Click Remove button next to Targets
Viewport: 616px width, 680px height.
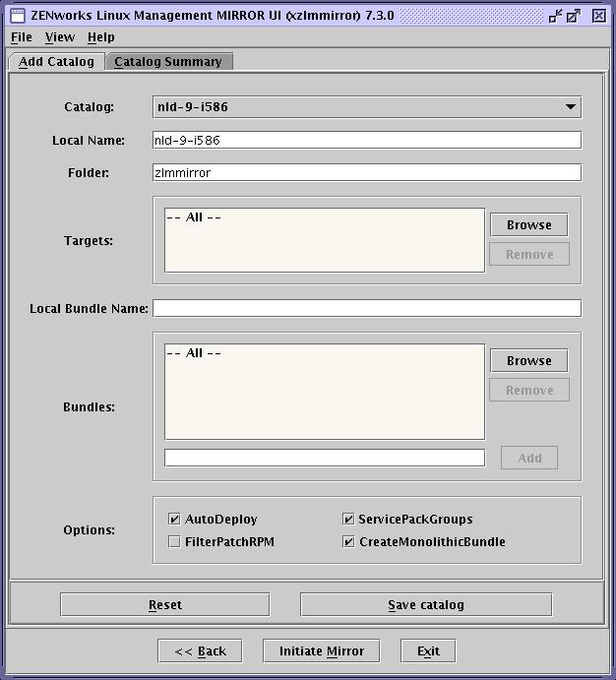click(529, 254)
